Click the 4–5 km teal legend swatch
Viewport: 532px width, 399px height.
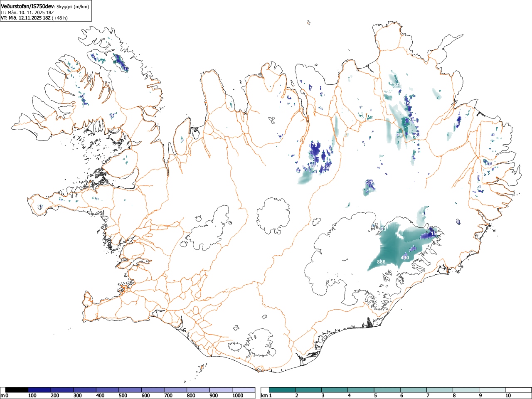[x=361, y=390]
